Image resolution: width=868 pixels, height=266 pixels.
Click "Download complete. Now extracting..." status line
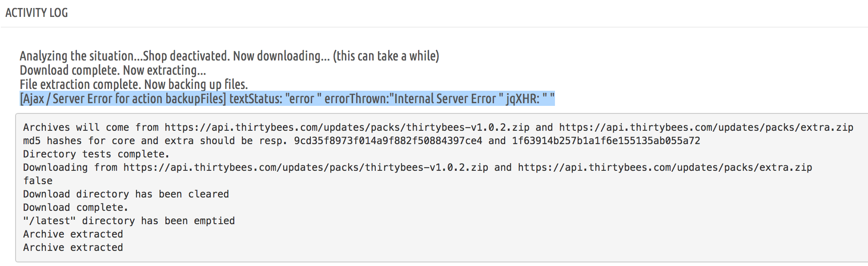pyautogui.click(x=113, y=70)
